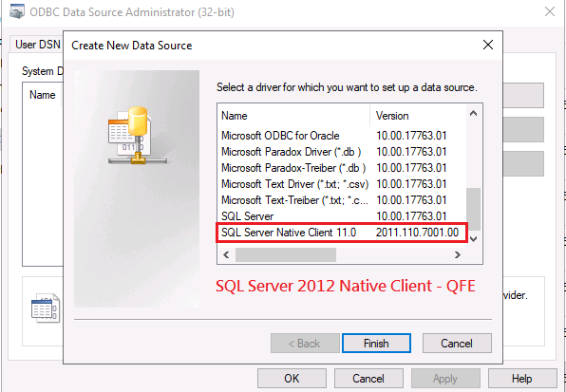Click driver list scroll up arrow

coord(474,113)
